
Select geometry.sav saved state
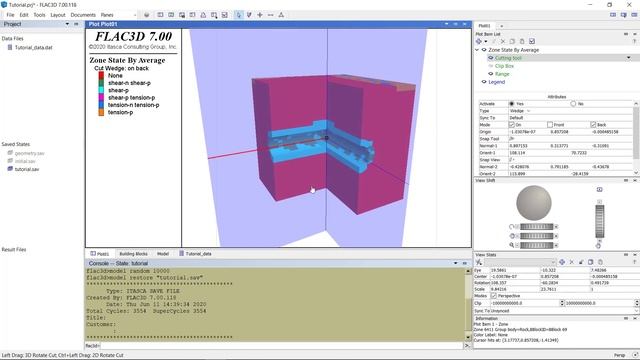(29, 153)
